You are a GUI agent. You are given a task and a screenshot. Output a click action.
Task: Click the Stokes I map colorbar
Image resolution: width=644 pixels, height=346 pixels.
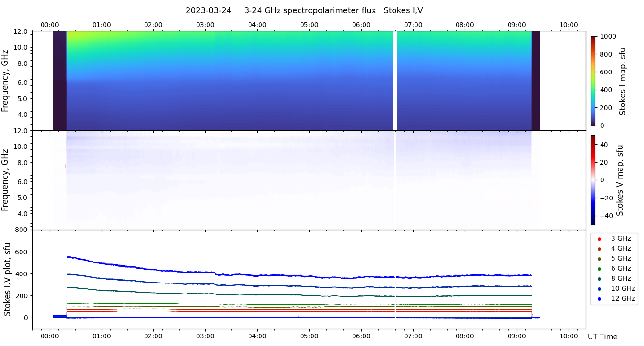593,81
